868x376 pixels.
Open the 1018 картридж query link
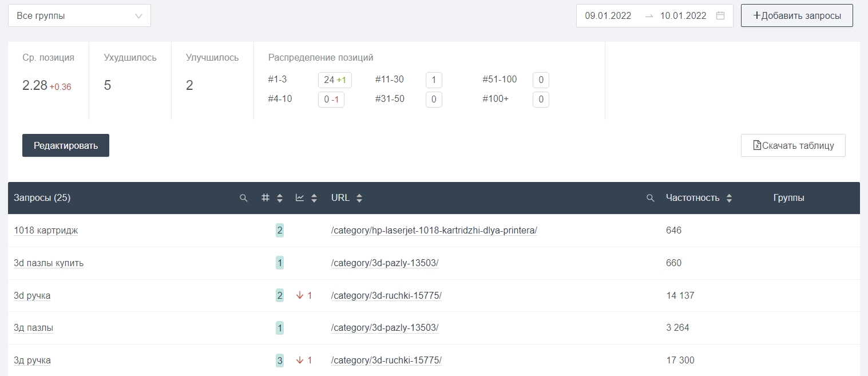pos(46,231)
